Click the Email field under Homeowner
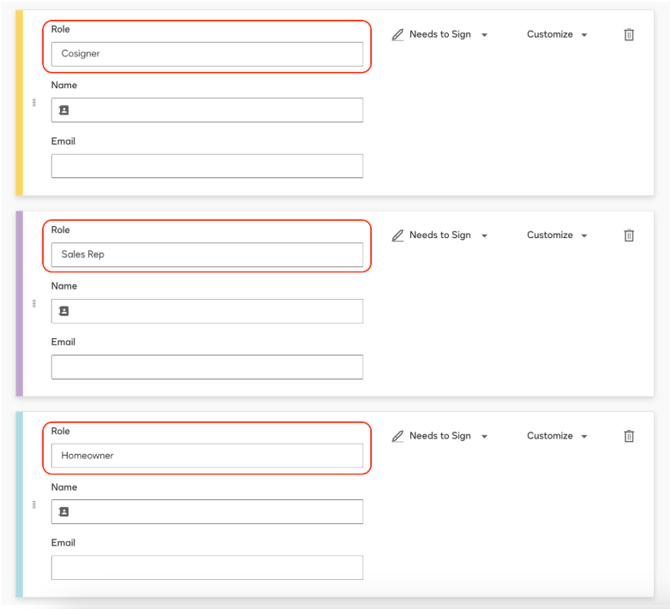Screen dimensions: 670x609 [207, 568]
